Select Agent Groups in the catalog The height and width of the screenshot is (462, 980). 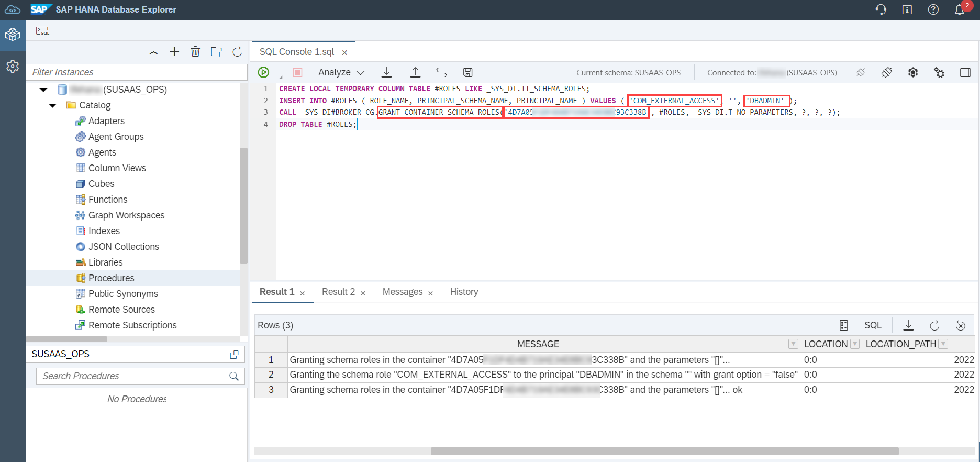coord(116,137)
